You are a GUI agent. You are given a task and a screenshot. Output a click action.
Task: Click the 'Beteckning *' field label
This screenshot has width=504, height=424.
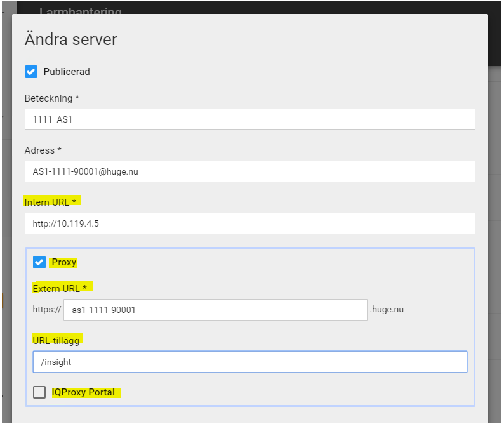coord(52,98)
